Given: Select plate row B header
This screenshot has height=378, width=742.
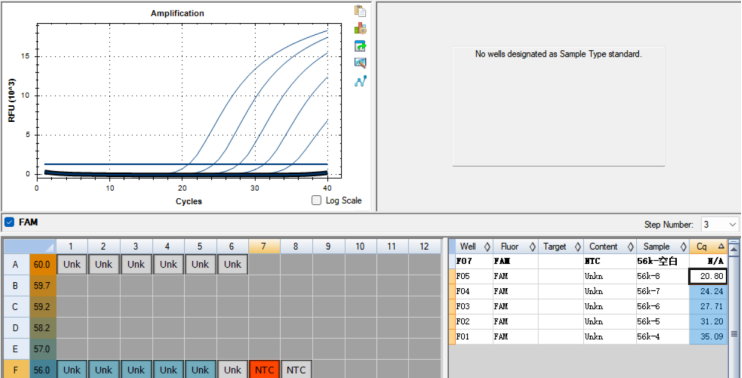Looking at the screenshot, I should (16, 286).
